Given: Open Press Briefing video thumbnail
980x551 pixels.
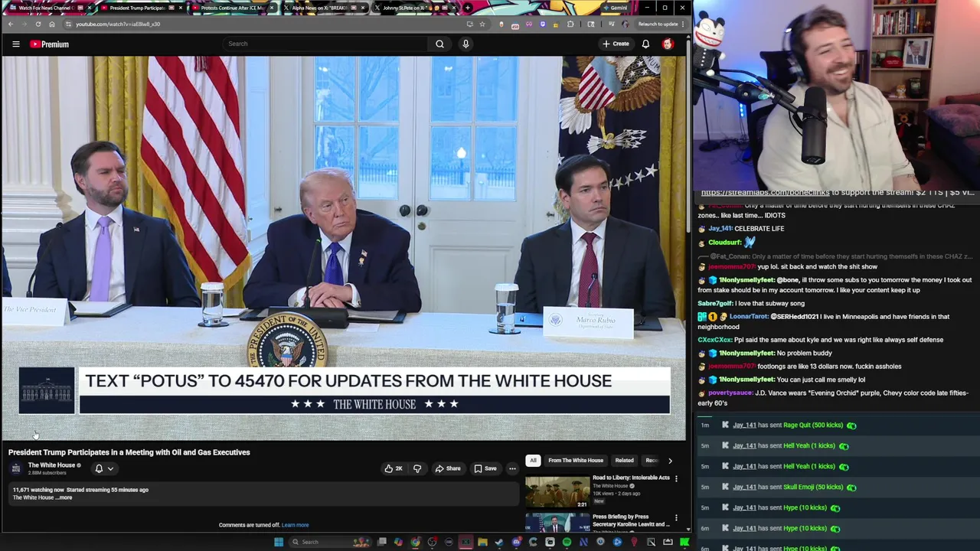Looking at the screenshot, I should point(557,523).
